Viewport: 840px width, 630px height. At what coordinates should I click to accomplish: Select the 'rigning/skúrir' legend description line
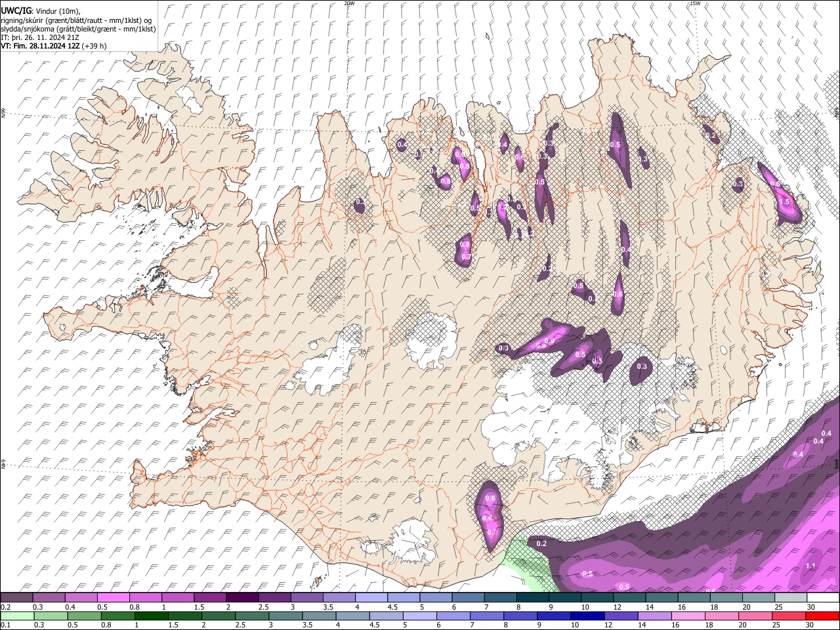[76, 20]
